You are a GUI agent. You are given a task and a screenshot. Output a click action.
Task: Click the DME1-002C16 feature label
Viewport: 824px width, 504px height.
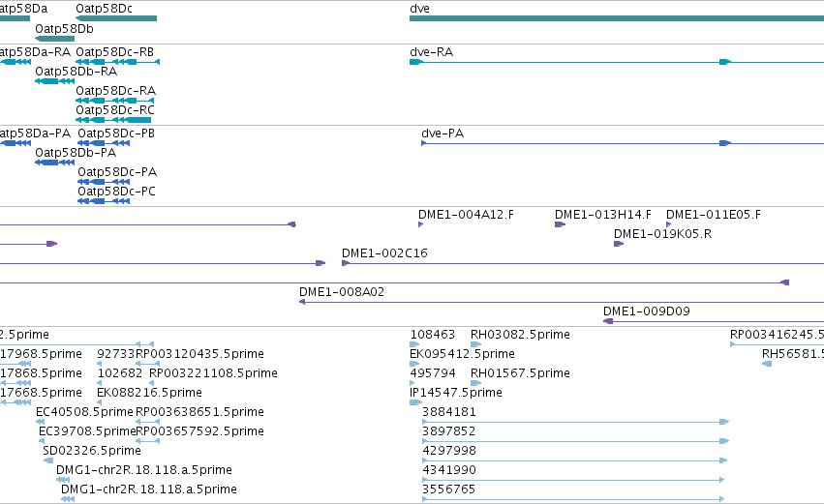click(384, 253)
